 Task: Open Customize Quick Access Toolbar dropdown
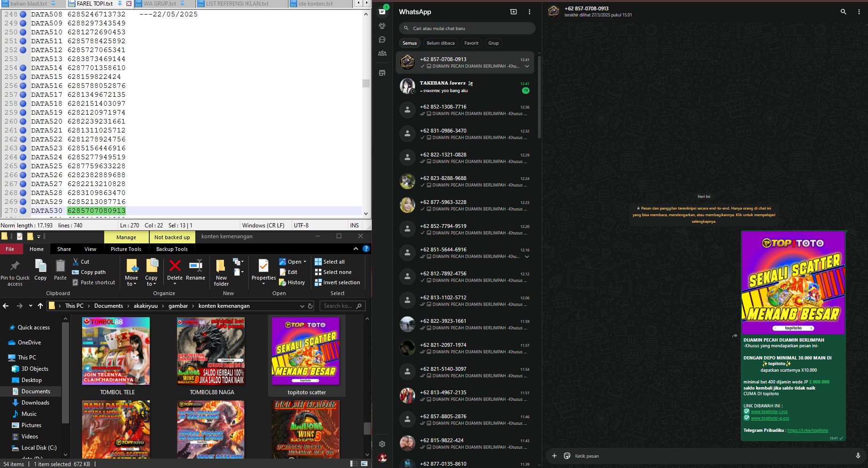[38, 236]
